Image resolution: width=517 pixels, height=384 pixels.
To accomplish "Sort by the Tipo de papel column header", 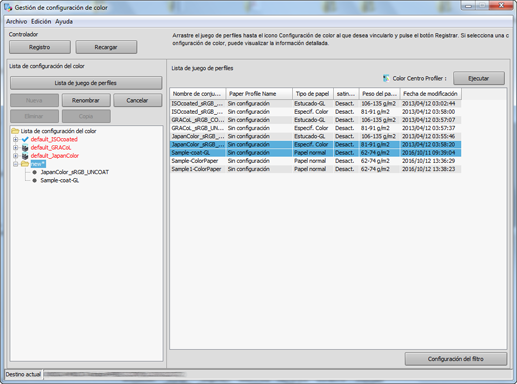I will 313,94.
